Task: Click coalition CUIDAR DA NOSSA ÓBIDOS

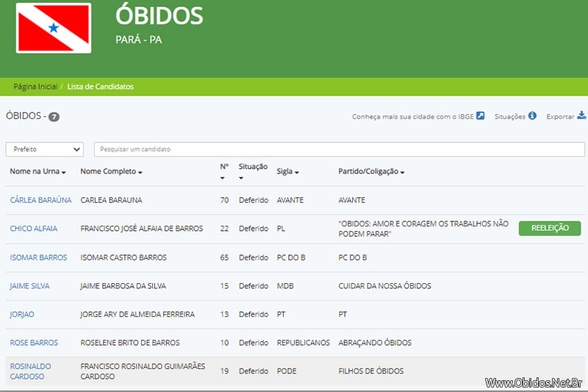Action: point(384,286)
